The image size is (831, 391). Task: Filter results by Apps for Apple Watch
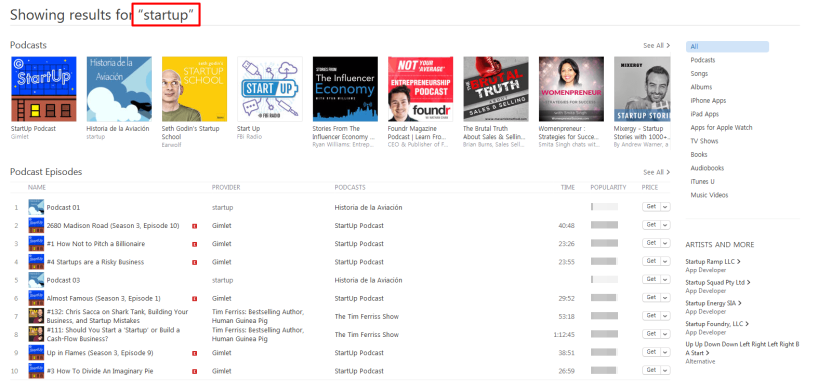click(x=721, y=128)
